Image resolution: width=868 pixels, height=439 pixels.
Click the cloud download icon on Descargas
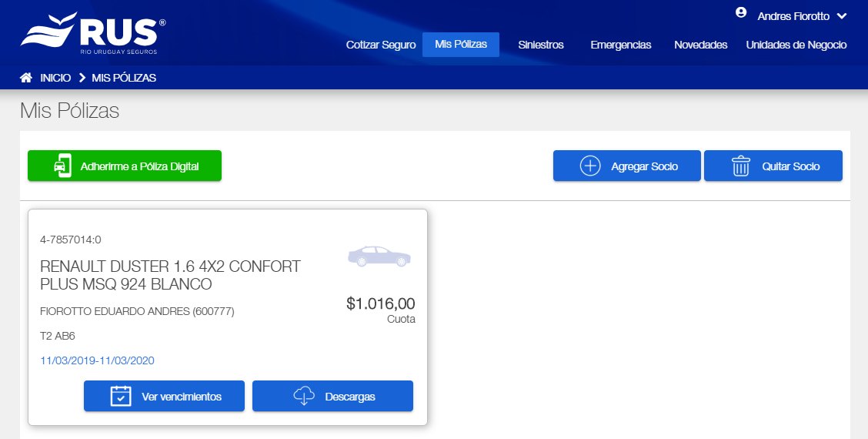coord(304,396)
